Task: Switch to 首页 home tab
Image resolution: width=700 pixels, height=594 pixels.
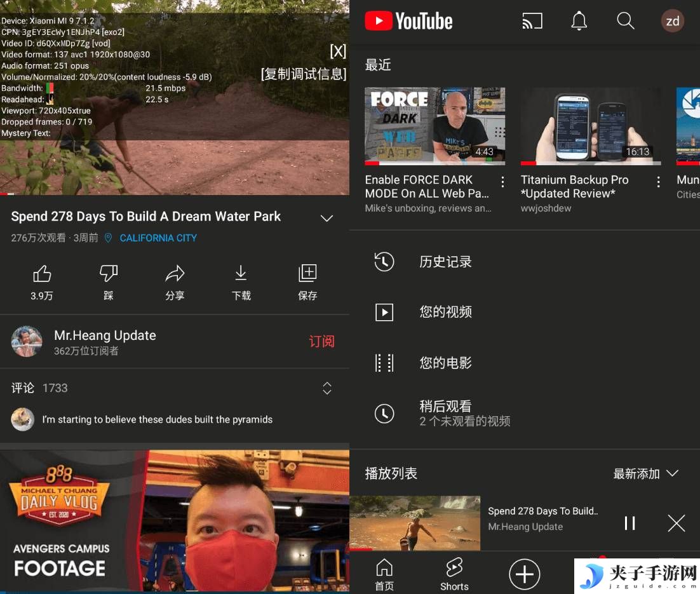Action: pyautogui.click(x=384, y=575)
